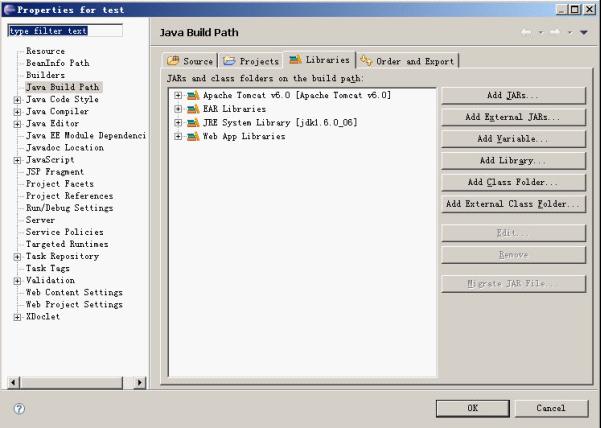This screenshot has width=601, height=428.
Task: Click the Add Variable button
Action: (x=513, y=139)
